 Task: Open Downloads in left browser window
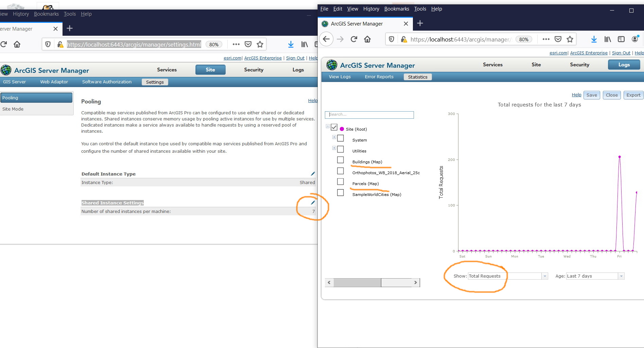point(291,44)
